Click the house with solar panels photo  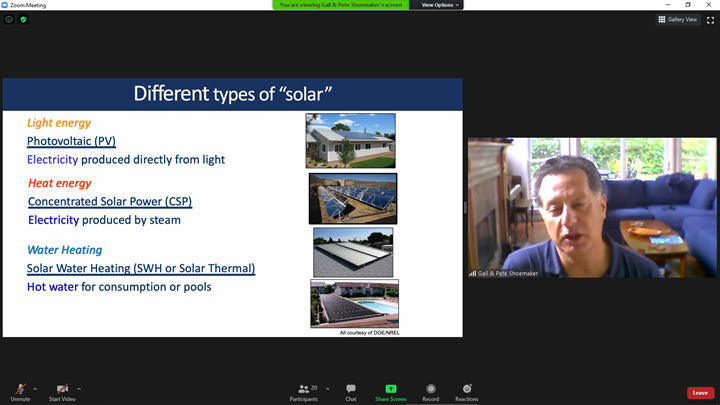click(x=350, y=141)
